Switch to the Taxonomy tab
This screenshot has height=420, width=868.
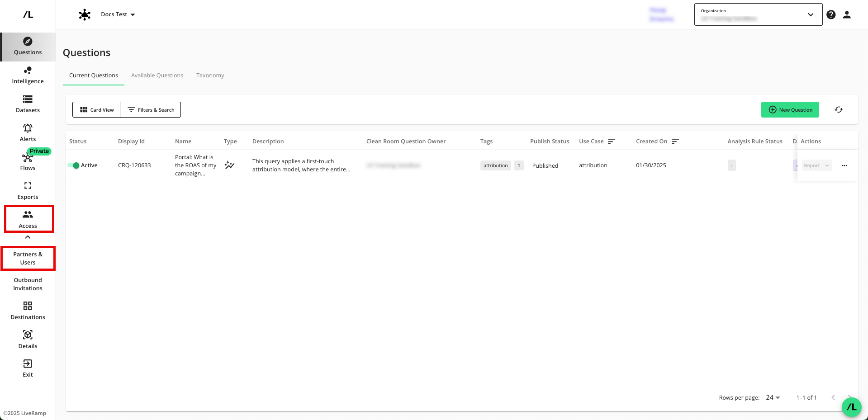click(210, 76)
